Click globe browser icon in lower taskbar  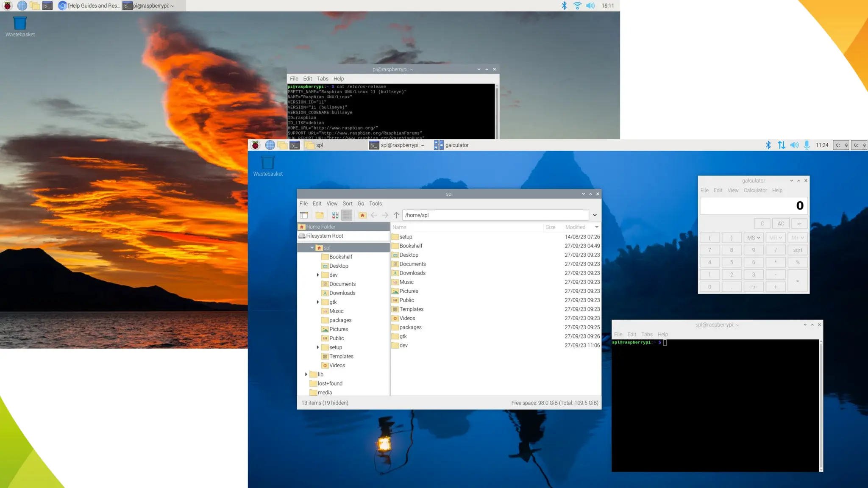pyautogui.click(x=270, y=145)
